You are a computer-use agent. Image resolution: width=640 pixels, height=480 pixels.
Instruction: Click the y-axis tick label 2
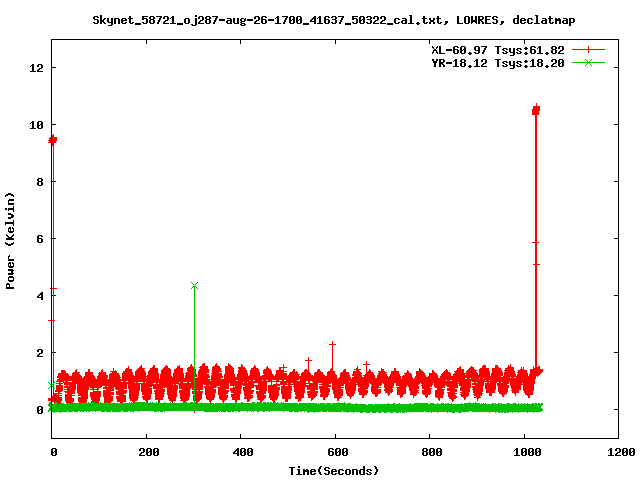(x=40, y=353)
